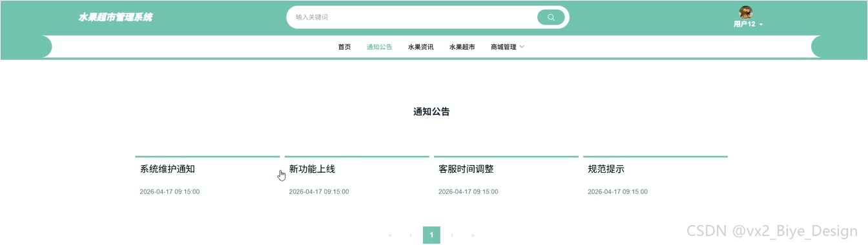Expand the 商城管理 menu chevron
The image size is (868, 245).
[522, 47]
